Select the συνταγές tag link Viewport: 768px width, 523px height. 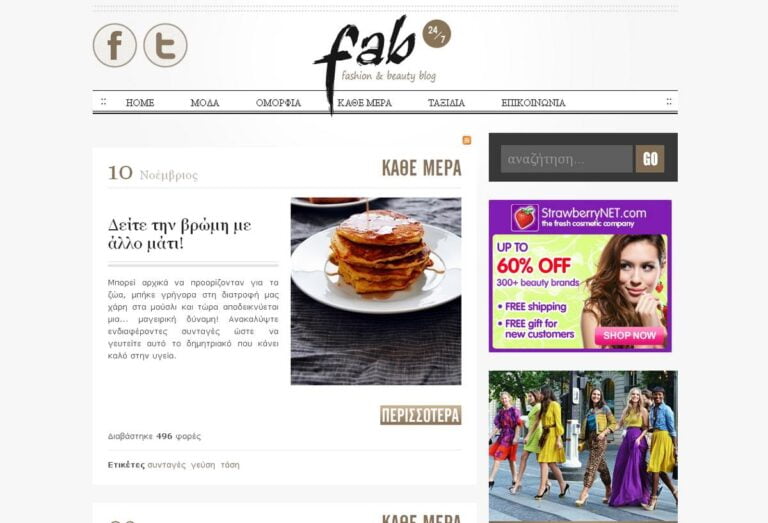point(167,465)
